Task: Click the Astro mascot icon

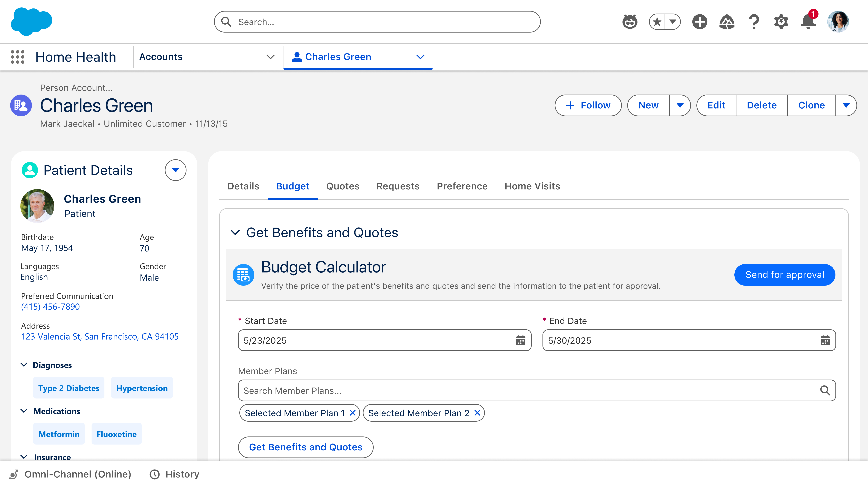Action: pos(630,22)
